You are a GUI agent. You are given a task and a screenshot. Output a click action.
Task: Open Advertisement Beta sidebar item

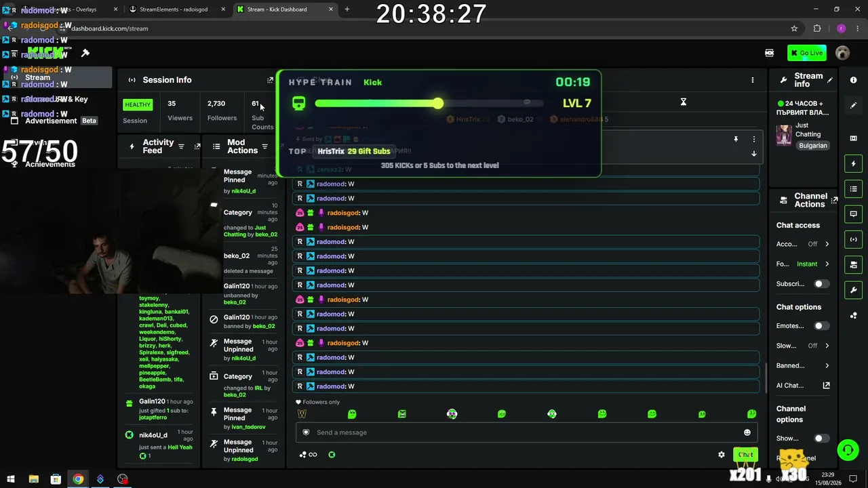[x=56, y=121]
